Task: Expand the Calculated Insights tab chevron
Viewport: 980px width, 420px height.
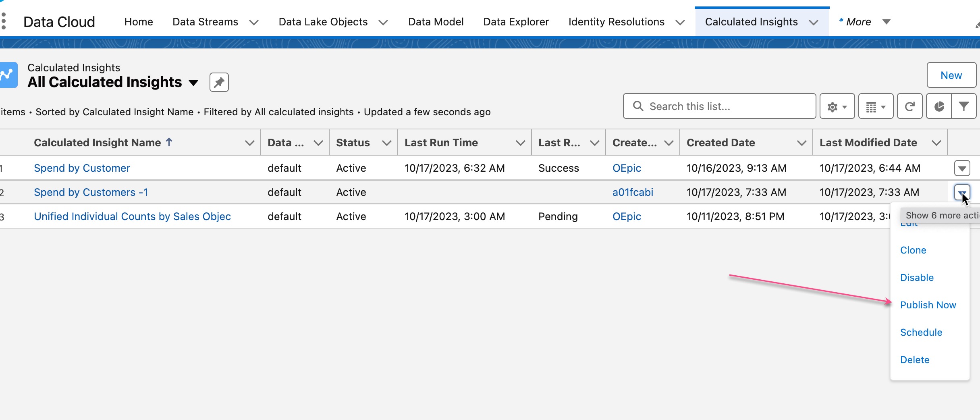Action: (x=814, y=22)
